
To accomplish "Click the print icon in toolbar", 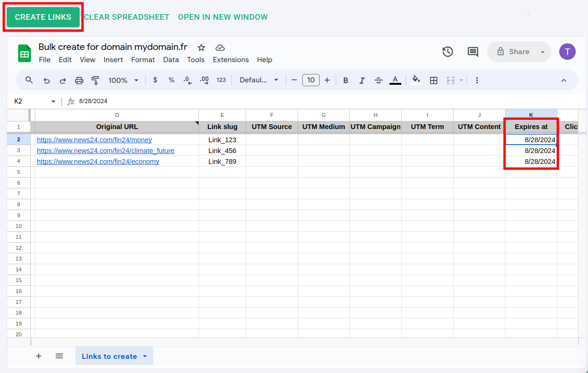I will [79, 81].
